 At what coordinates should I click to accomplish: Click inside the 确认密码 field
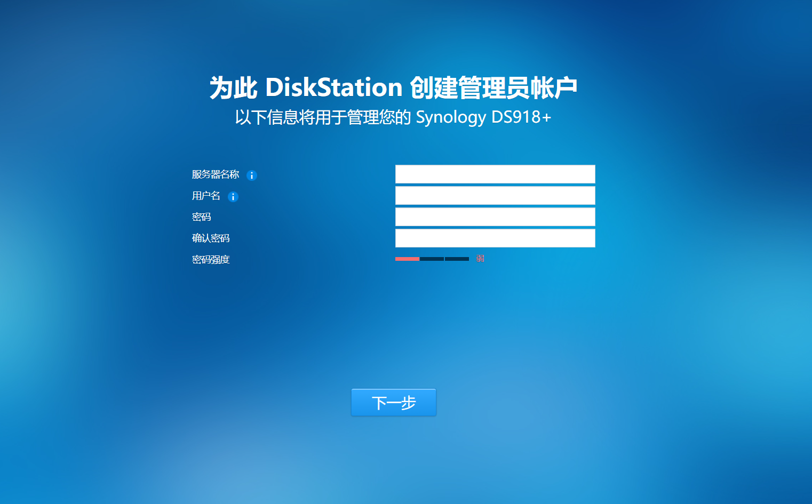click(x=495, y=238)
